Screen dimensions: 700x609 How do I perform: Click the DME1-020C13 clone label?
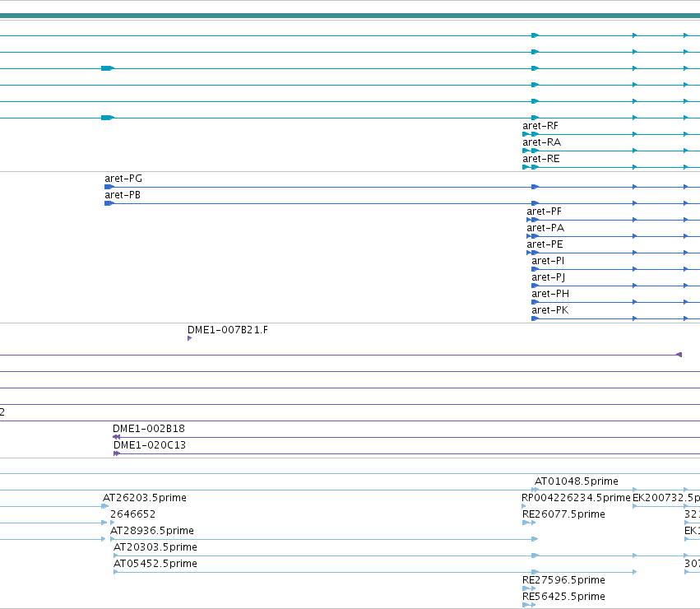click(x=150, y=445)
